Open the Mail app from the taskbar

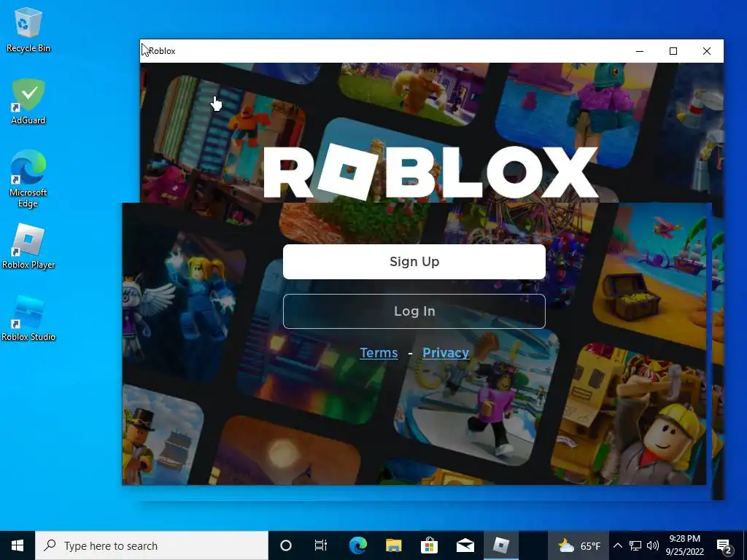465,545
